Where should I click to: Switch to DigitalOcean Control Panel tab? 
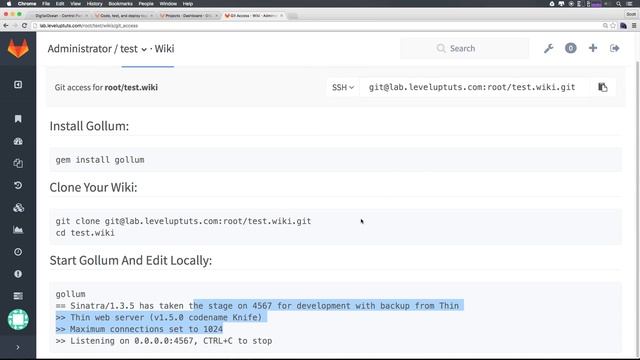tap(60, 16)
